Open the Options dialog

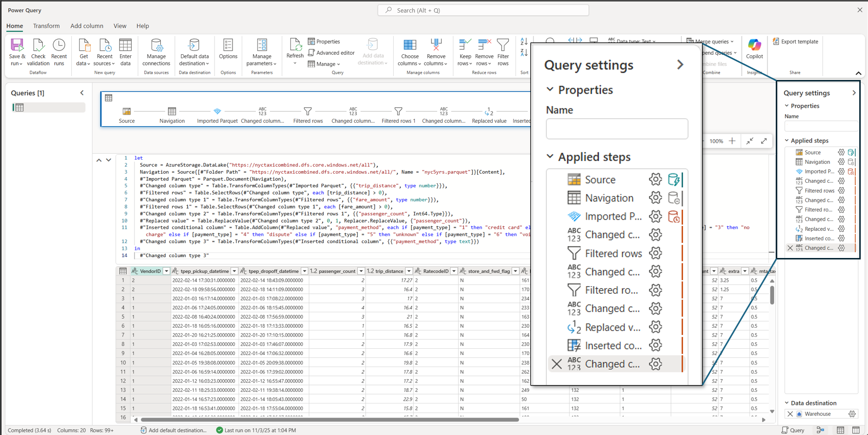pos(228,49)
